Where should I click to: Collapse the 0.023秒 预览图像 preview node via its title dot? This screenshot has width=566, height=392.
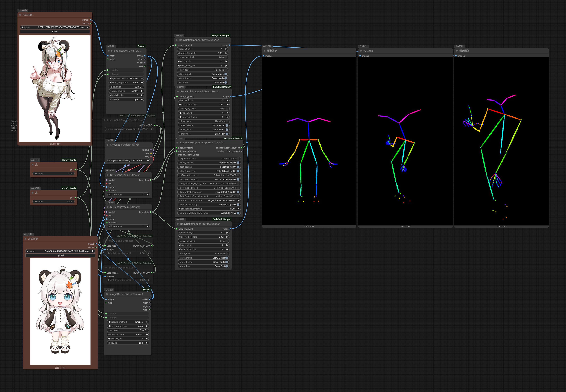(457, 51)
